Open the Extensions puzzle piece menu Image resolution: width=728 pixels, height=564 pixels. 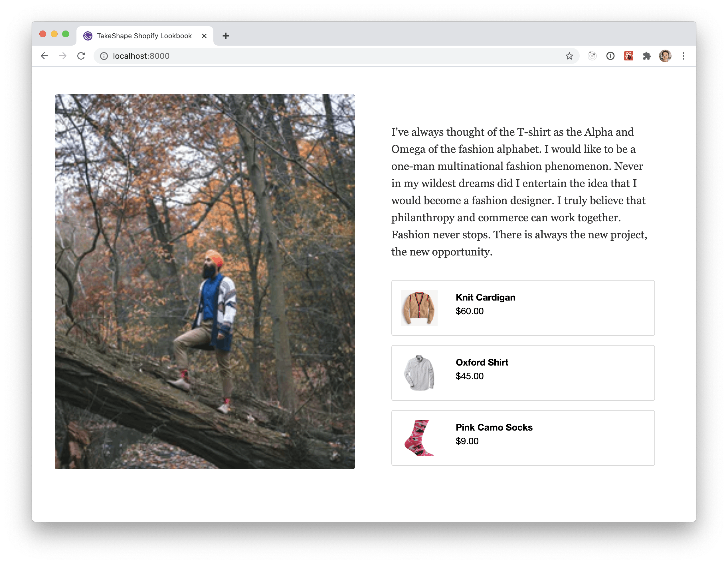647,56
